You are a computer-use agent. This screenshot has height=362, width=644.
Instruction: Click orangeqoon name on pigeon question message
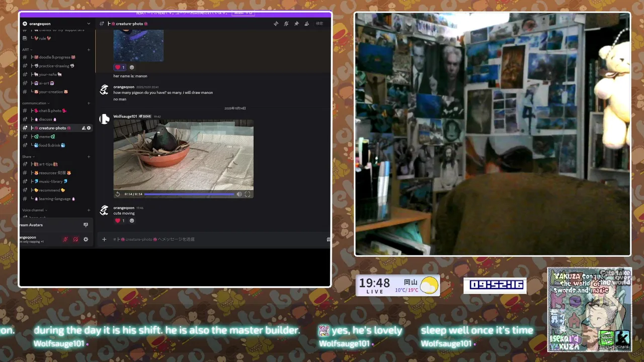(124, 87)
